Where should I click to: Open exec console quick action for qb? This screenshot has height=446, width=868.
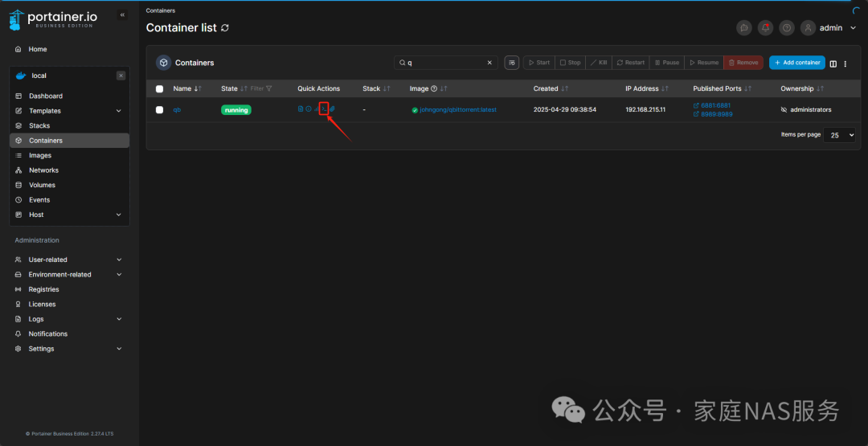pyautogui.click(x=324, y=109)
